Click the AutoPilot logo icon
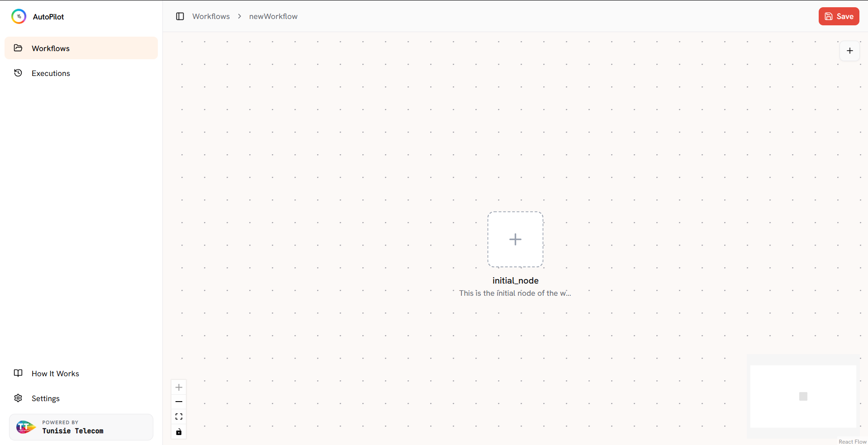The width and height of the screenshot is (868, 445). pos(19,16)
